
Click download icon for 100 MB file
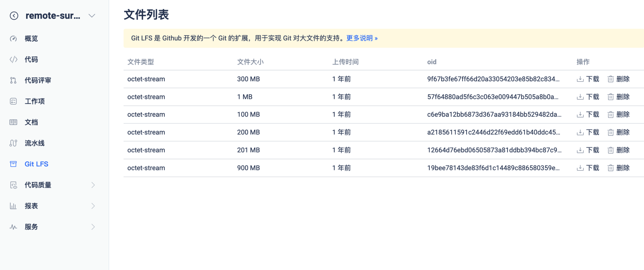pyautogui.click(x=580, y=115)
